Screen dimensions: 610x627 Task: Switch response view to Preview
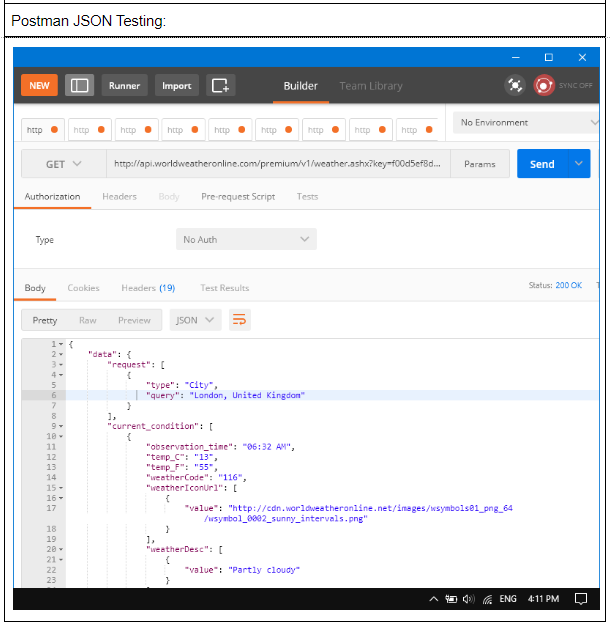tap(134, 320)
